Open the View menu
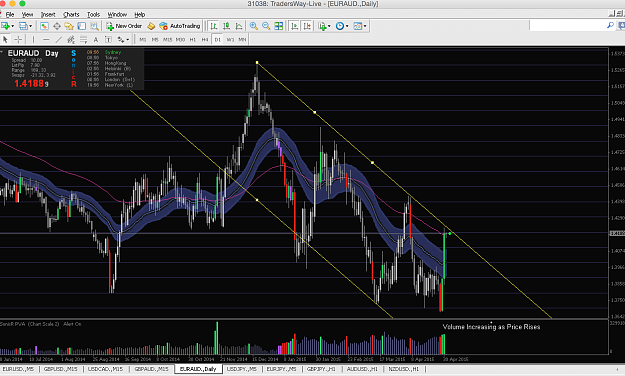 (x=27, y=14)
